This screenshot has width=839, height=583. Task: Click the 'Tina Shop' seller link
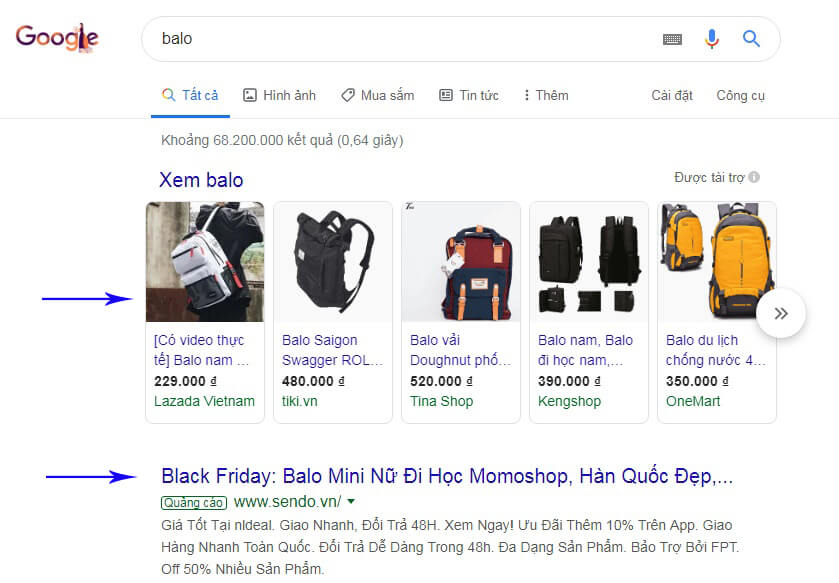(441, 401)
